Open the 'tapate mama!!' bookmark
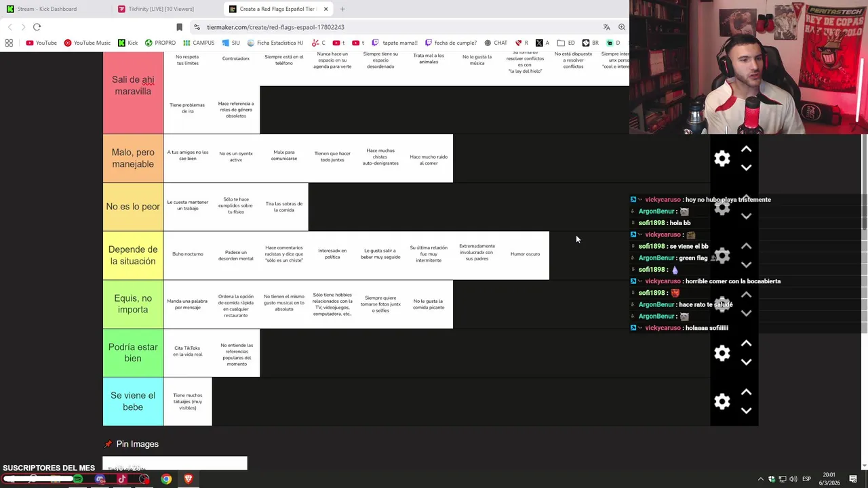Screen dimensions: 868x488 tap(395, 43)
